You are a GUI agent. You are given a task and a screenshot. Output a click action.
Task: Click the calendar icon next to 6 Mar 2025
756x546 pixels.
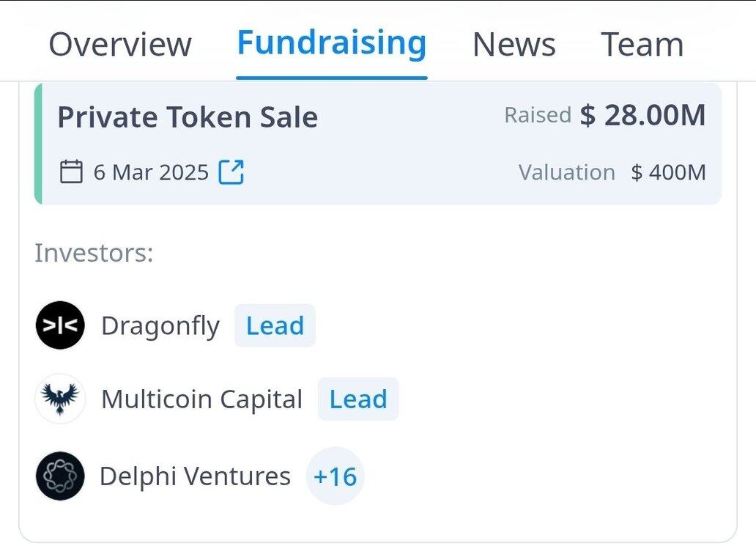tap(71, 172)
